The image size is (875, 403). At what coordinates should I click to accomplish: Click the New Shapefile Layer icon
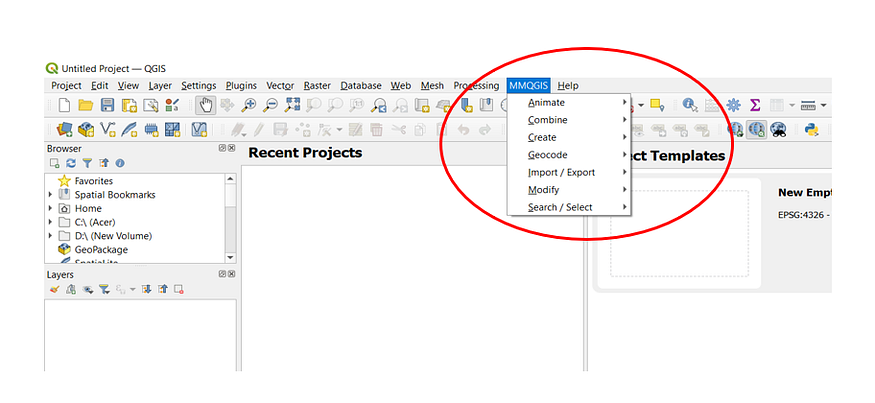pyautogui.click(x=108, y=130)
